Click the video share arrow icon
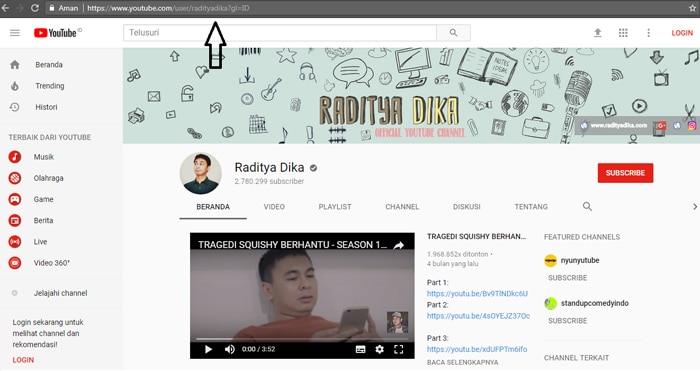700x371 pixels. [x=399, y=245]
